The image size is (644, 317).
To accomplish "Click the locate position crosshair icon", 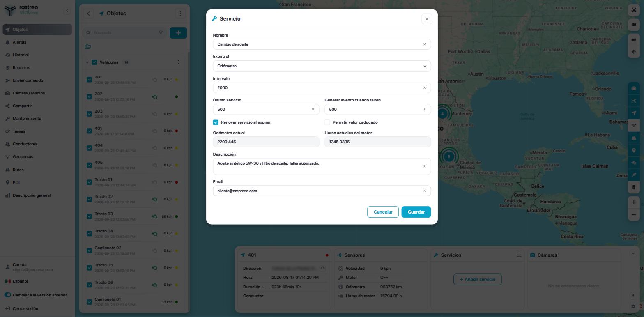I will click(x=634, y=52).
